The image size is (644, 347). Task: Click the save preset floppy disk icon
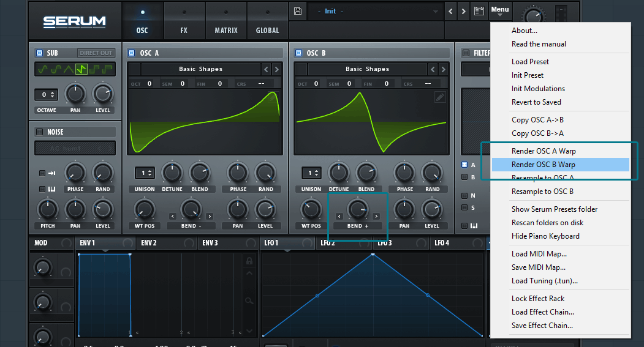pyautogui.click(x=298, y=11)
